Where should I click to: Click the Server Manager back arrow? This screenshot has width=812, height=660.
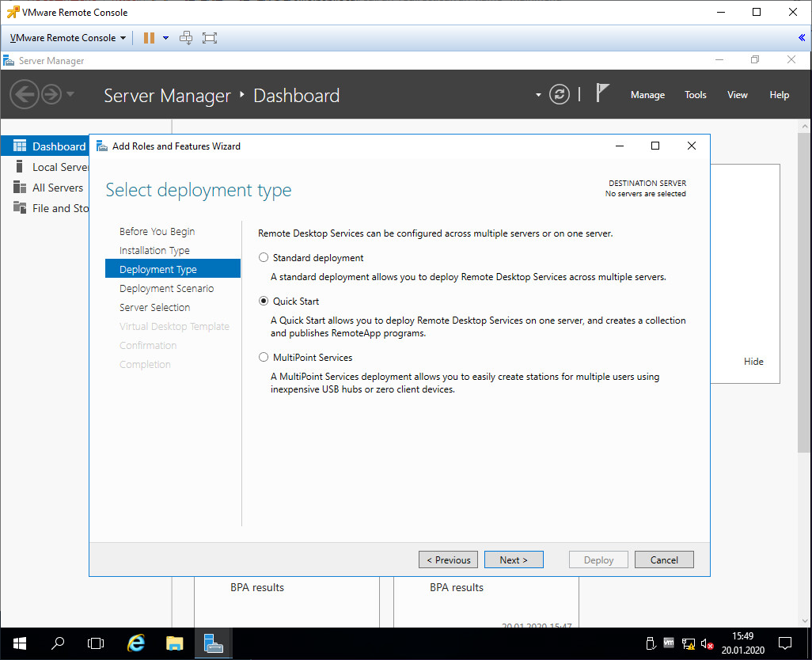pyautogui.click(x=24, y=95)
